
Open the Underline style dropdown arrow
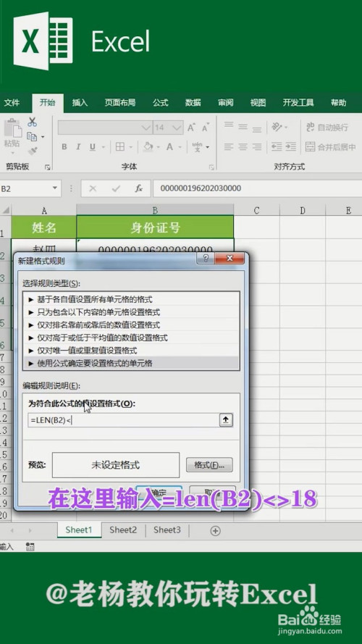[x=103, y=147]
